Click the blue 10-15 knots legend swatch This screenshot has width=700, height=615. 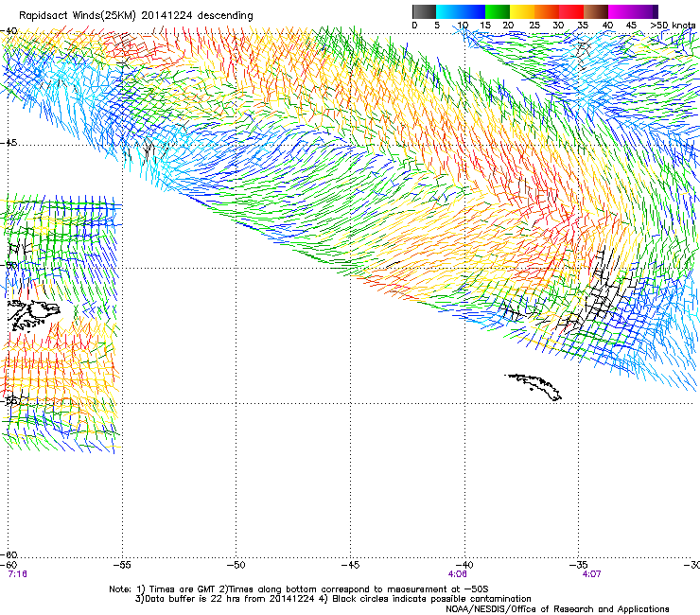point(473,11)
